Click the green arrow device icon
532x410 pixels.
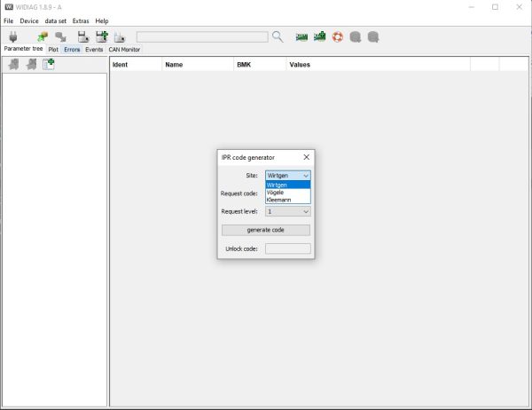pos(43,36)
